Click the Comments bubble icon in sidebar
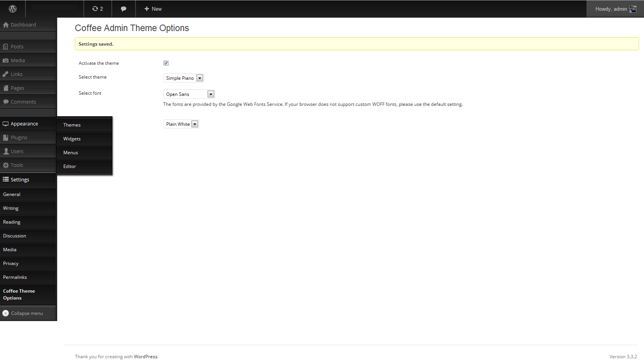This screenshot has width=644, height=364. point(6,102)
